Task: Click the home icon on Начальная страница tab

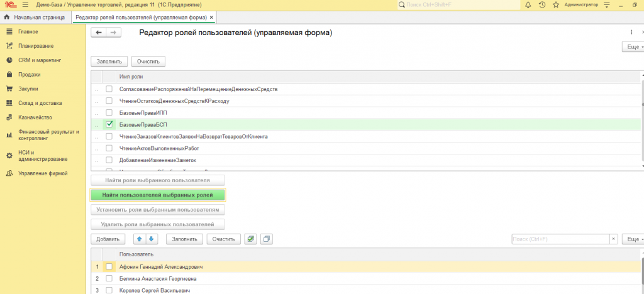Action: pos(6,17)
